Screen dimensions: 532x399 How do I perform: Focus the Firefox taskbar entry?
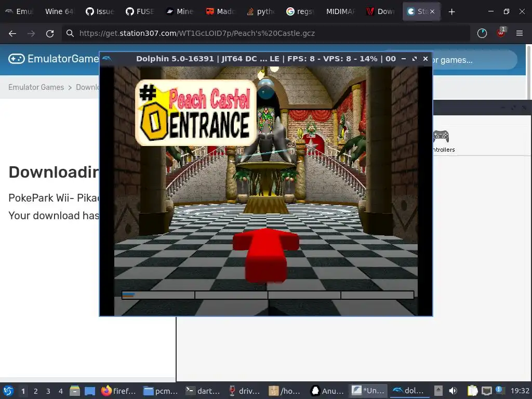pyautogui.click(x=118, y=391)
